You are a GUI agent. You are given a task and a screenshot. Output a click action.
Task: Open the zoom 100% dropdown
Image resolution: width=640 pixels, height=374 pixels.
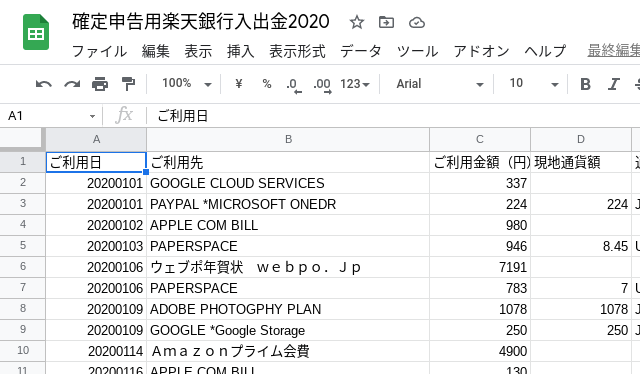pos(187,84)
